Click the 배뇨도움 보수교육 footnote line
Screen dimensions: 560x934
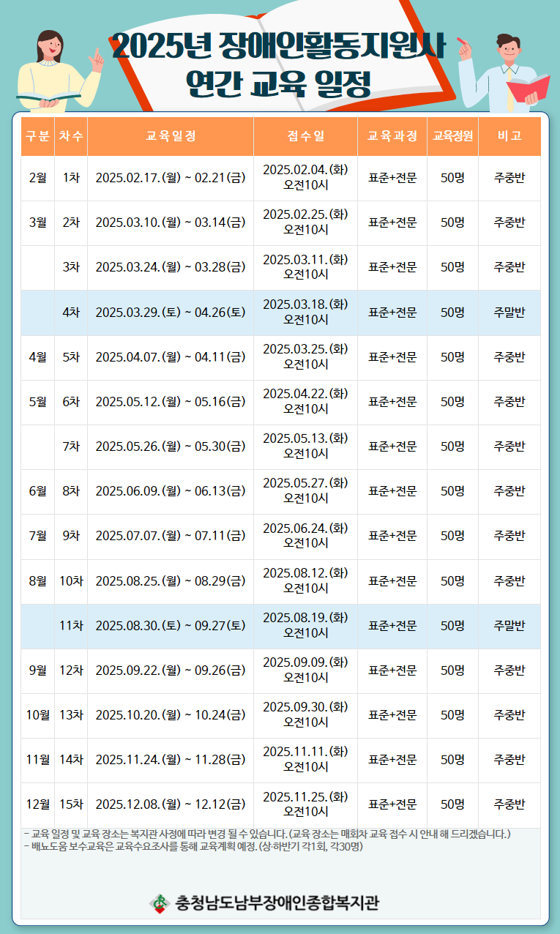coord(194,846)
